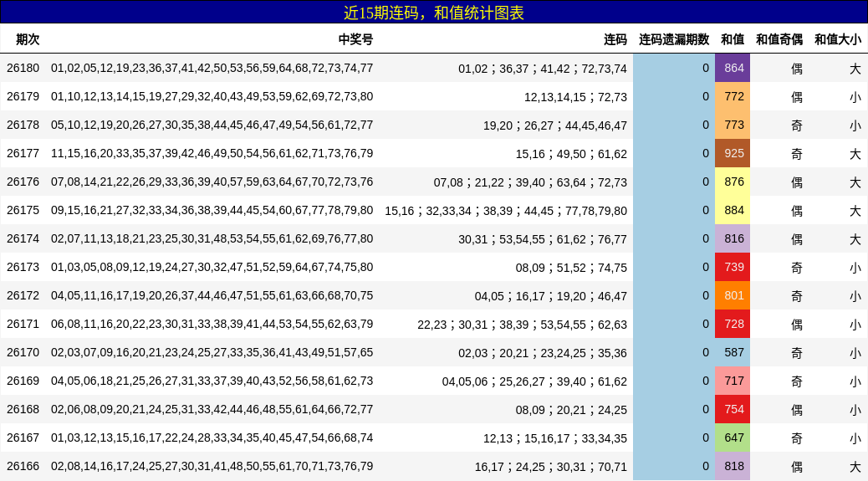Select period number 26180

(x=23, y=68)
